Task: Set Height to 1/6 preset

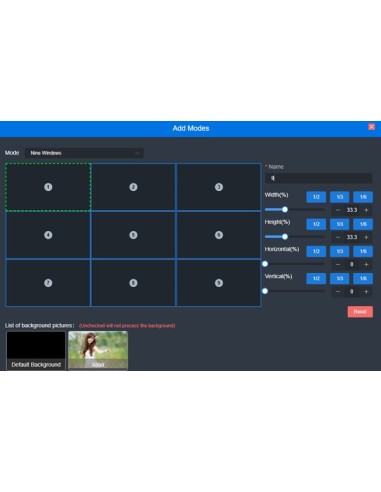Action: click(x=363, y=224)
